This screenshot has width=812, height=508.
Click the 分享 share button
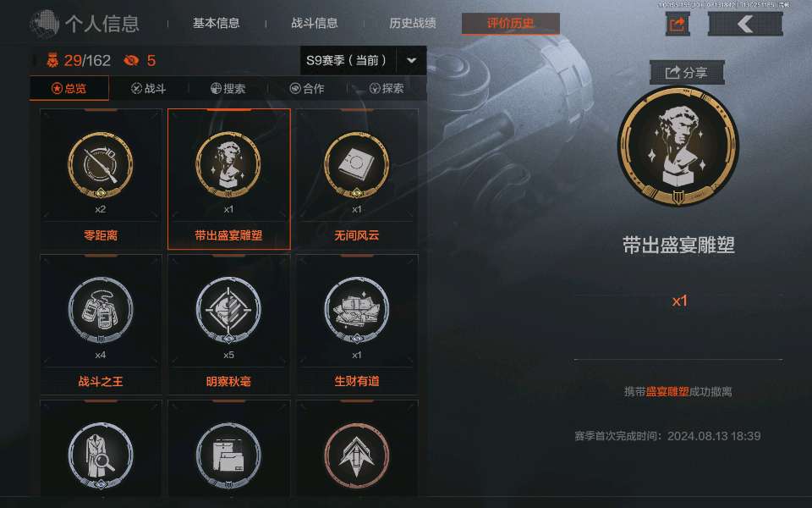(687, 73)
